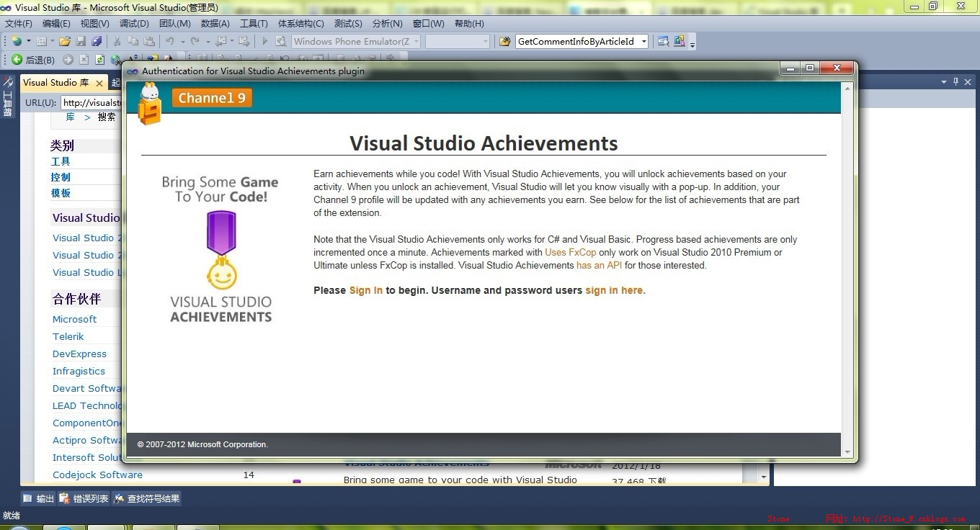This screenshot has height=530, width=980.
Task: Click the Sign In link
Action: click(366, 291)
